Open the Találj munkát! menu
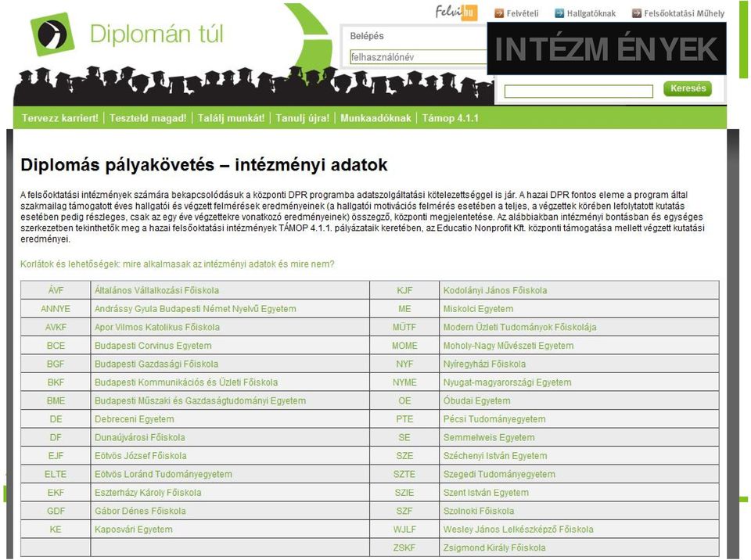The height and width of the screenshot is (560, 751). click(231, 118)
